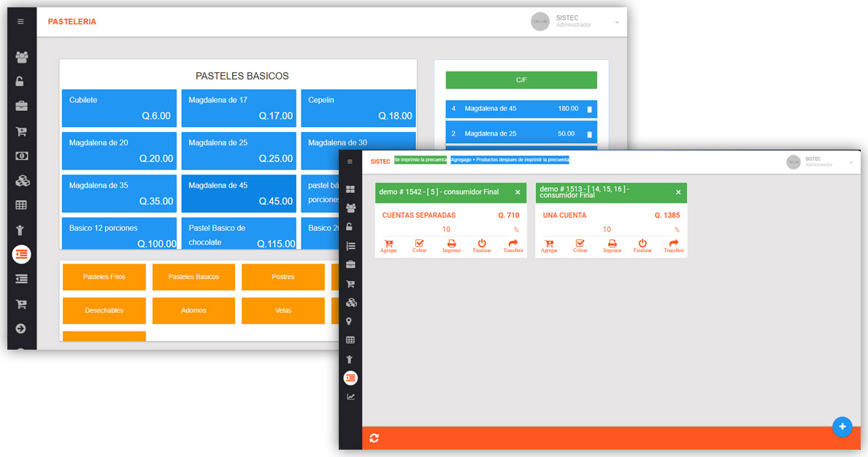Click the refresh icon in orange footer
868x457 pixels.
pos(375,438)
